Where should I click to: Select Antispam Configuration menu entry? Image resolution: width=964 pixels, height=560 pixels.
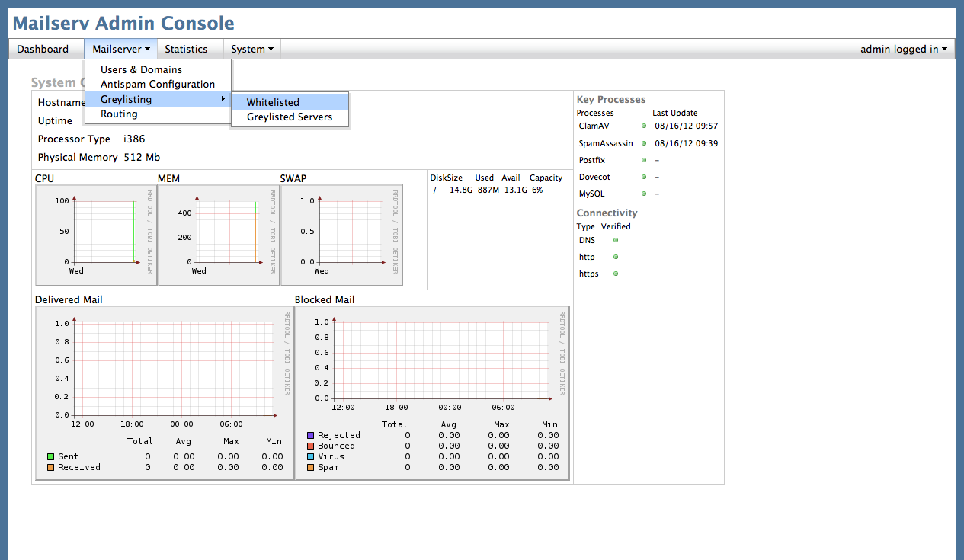(158, 84)
